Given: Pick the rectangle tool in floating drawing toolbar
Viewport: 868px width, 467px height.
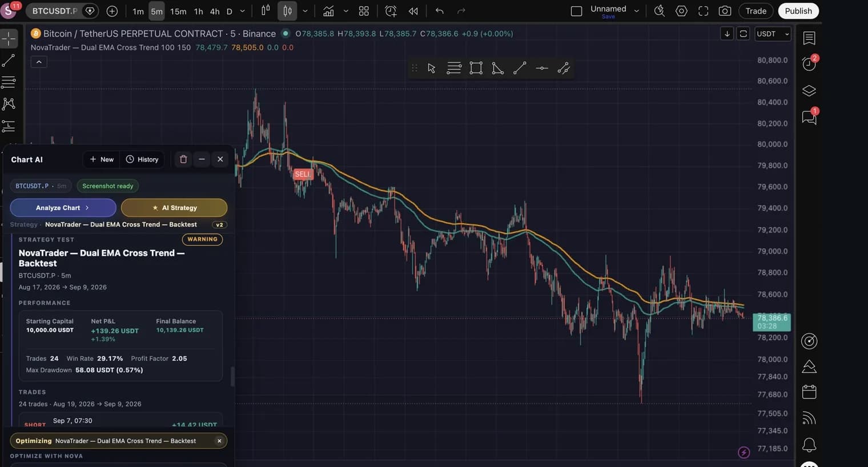Looking at the screenshot, I should [x=476, y=69].
